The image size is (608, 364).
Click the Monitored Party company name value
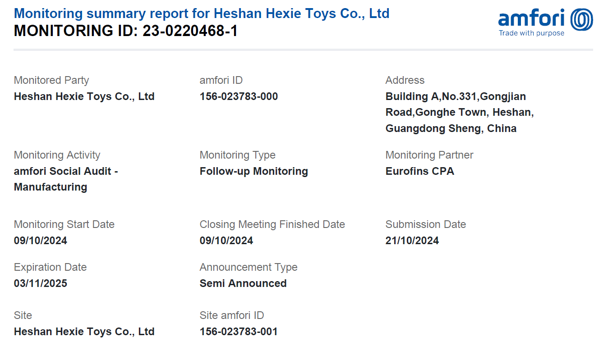84,96
